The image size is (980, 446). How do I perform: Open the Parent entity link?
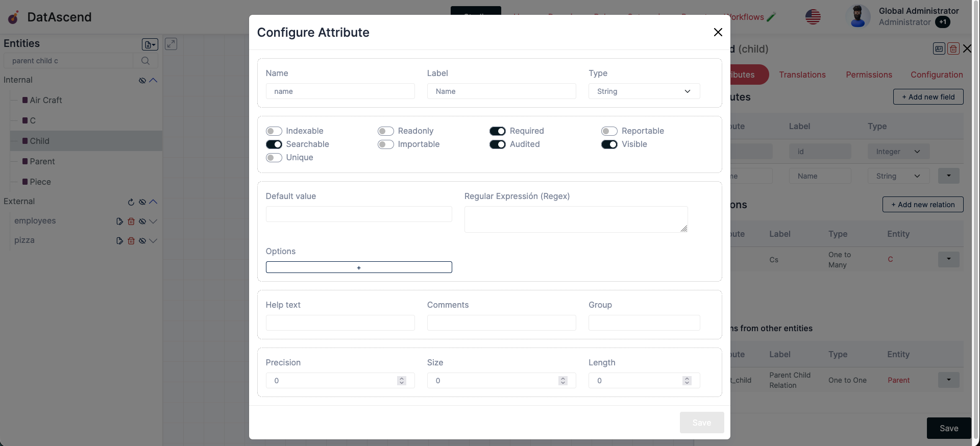tap(898, 380)
